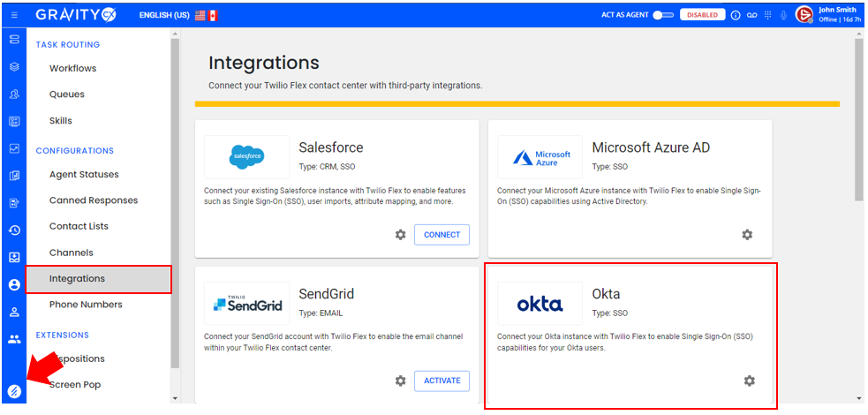The image size is (868, 415).
Task: Click the Integrations page heading
Action: pyautogui.click(x=264, y=63)
